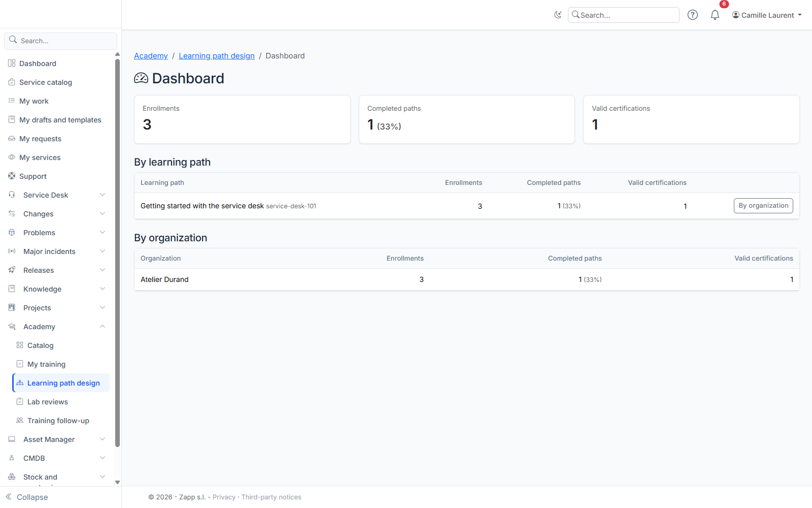This screenshot has width=812, height=508.
Task: Click the Dashboard sidebar icon
Action: [12, 63]
